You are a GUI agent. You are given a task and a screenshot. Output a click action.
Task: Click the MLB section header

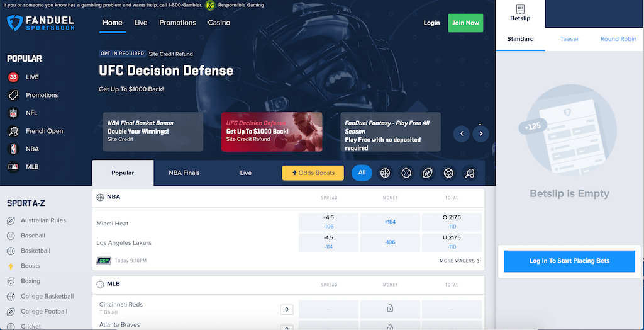(x=113, y=284)
